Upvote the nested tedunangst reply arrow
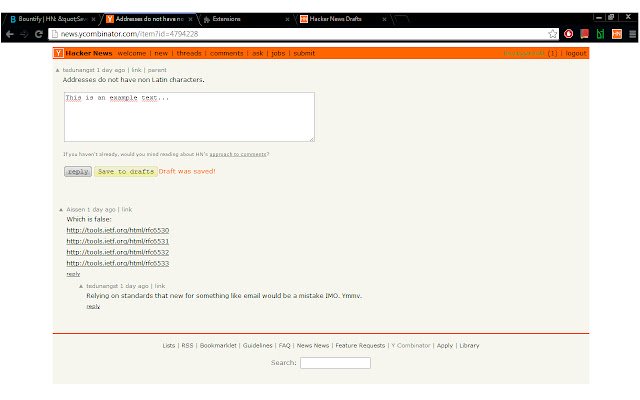The width and height of the screenshot is (640, 400). 81,286
